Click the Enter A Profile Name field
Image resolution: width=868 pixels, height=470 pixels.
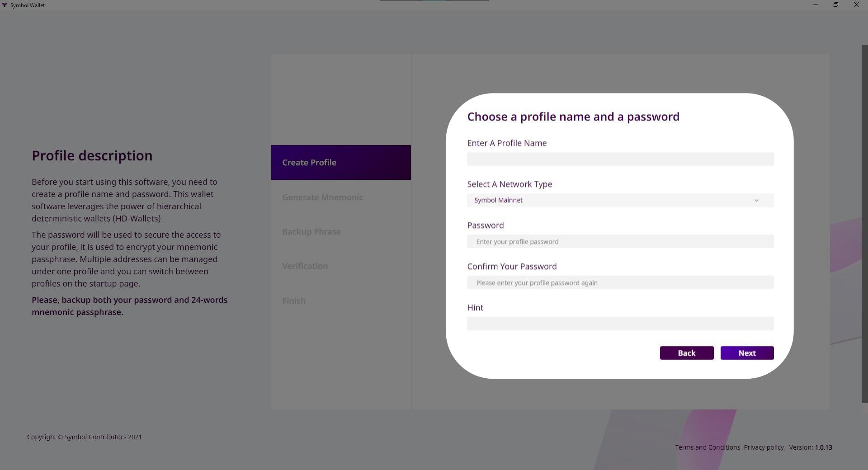(x=620, y=160)
